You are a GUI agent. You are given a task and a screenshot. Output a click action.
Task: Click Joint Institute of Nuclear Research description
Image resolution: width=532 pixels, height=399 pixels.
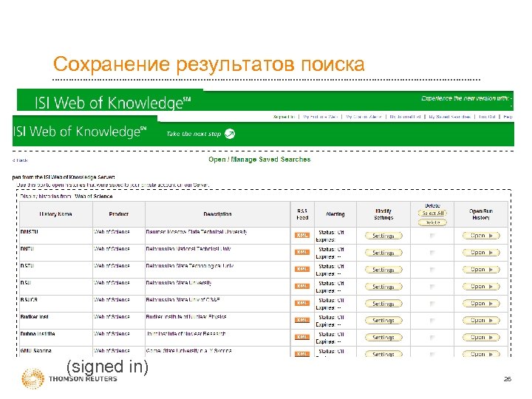point(186,334)
